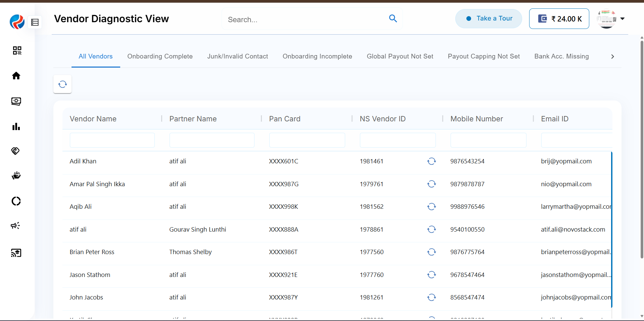Click the vertical page scrollbar
This screenshot has width=644, height=321.
point(642,148)
